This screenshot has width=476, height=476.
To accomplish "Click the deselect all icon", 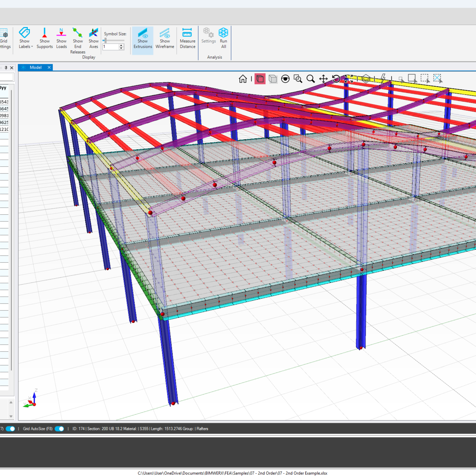I will coord(438,78).
